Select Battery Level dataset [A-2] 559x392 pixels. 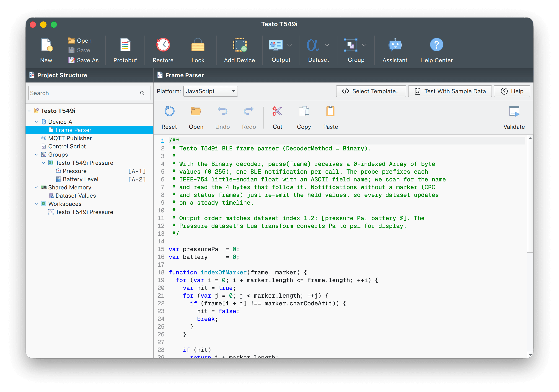click(x=89, y=179)
